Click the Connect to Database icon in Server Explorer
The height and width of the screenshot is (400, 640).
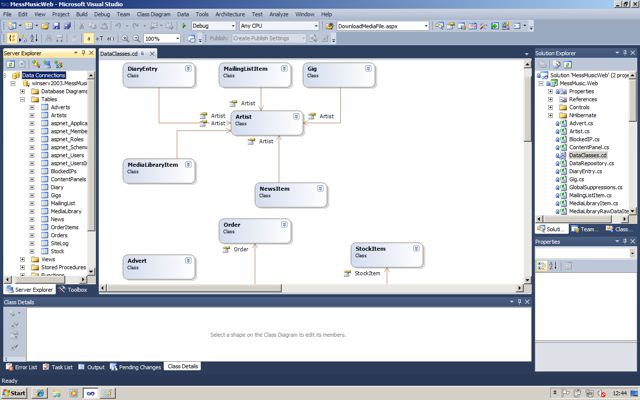tap(36, 64)
